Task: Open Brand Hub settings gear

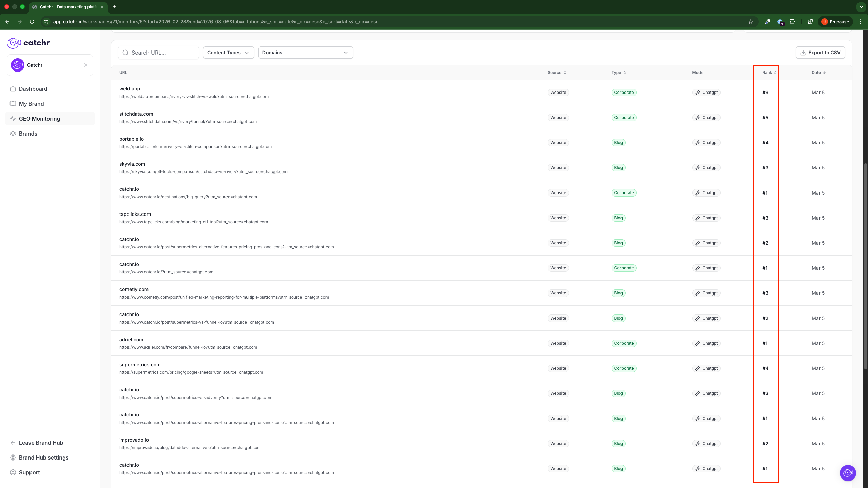Action: point(13,457)
